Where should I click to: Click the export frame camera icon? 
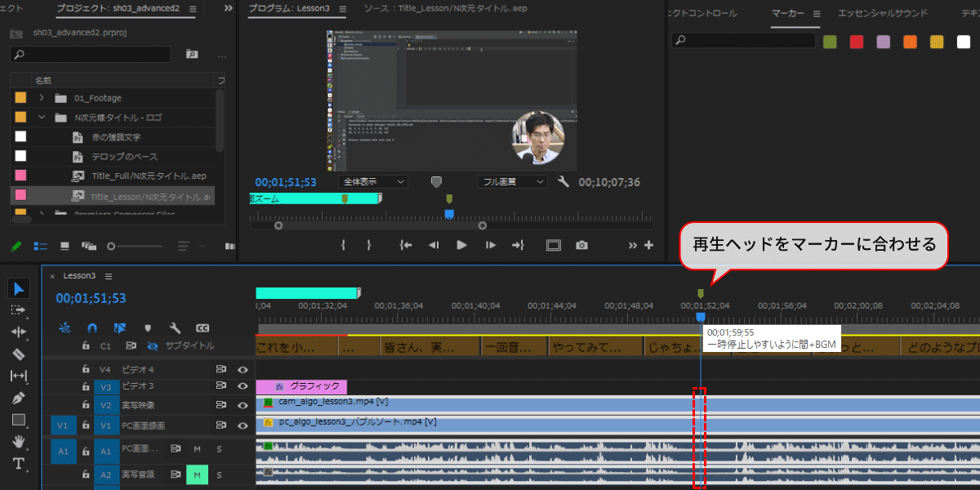581,245
